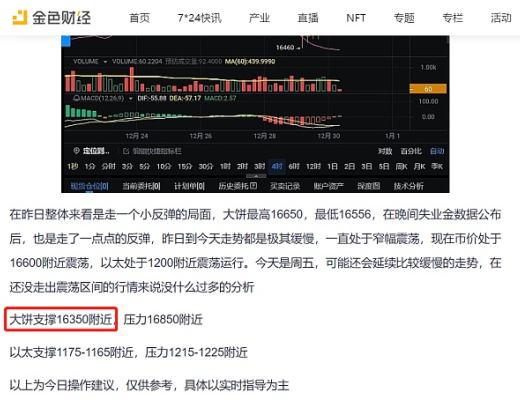Select the 分时 timeframe
Screen dimensions: 520x400
tap(108, 166)
